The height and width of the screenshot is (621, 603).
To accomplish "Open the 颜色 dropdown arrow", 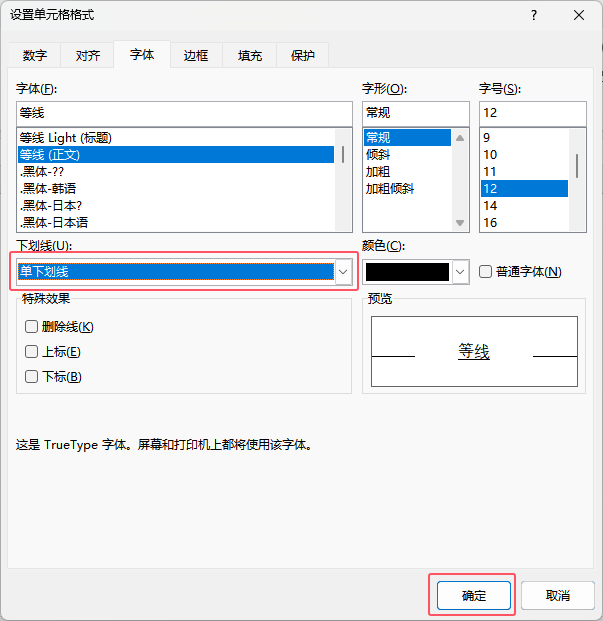I will [x=460, y=272].
